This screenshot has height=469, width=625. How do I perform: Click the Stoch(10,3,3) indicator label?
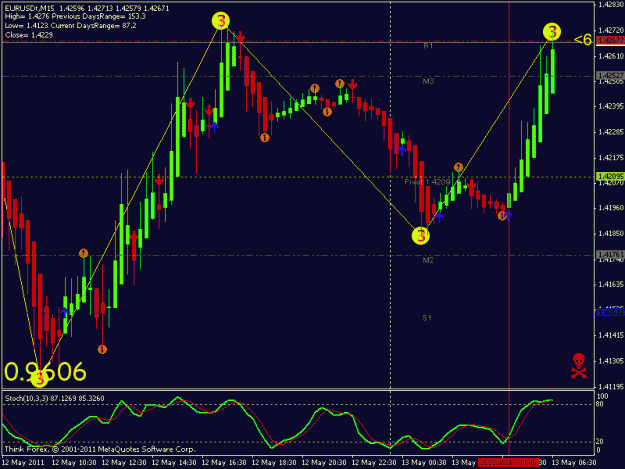click(x=55, y=398)
